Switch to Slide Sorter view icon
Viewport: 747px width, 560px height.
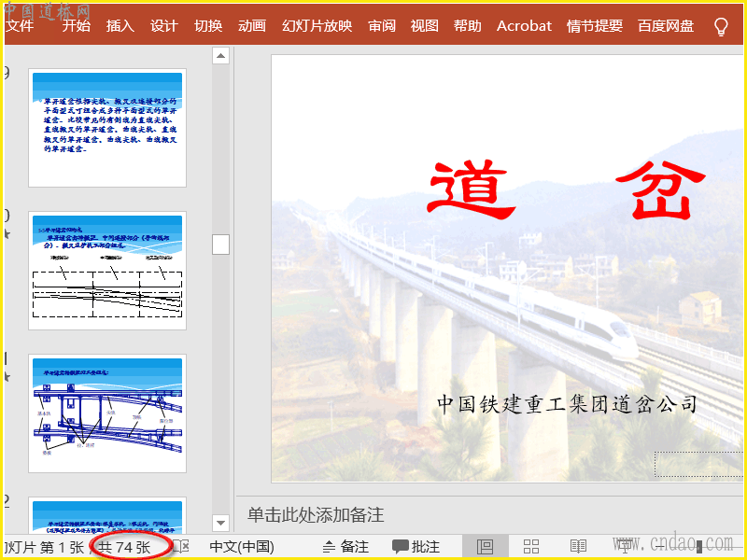(531, 546)
